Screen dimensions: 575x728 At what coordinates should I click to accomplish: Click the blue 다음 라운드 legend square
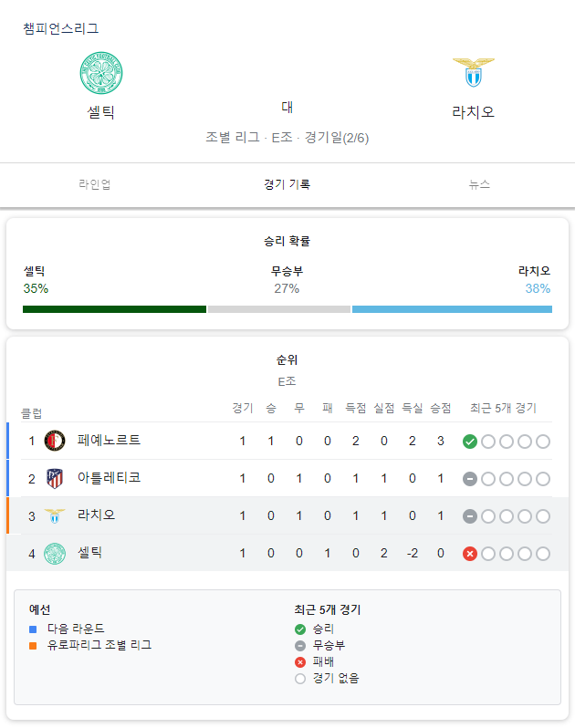coord(33,629)
